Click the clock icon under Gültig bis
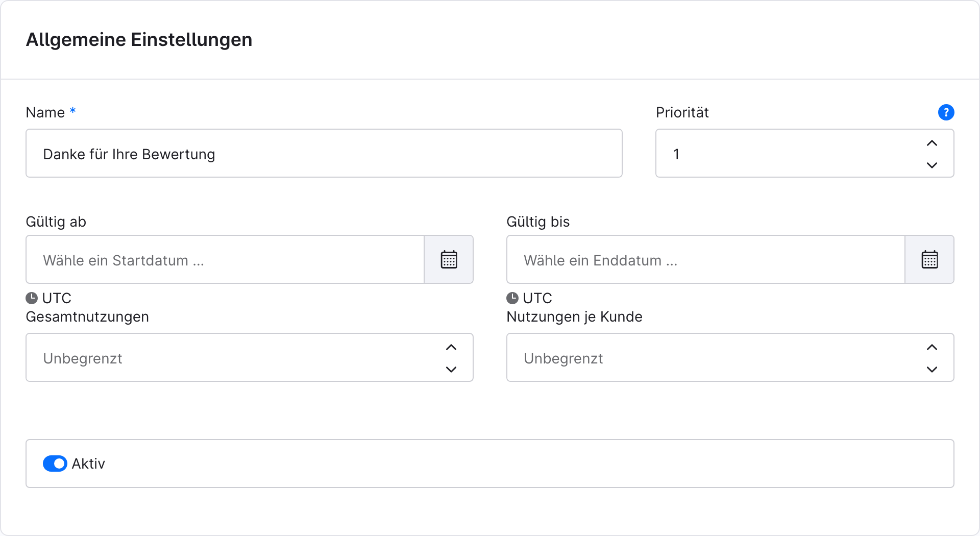Viewport: 980px width, 536px height. point(512,298)
